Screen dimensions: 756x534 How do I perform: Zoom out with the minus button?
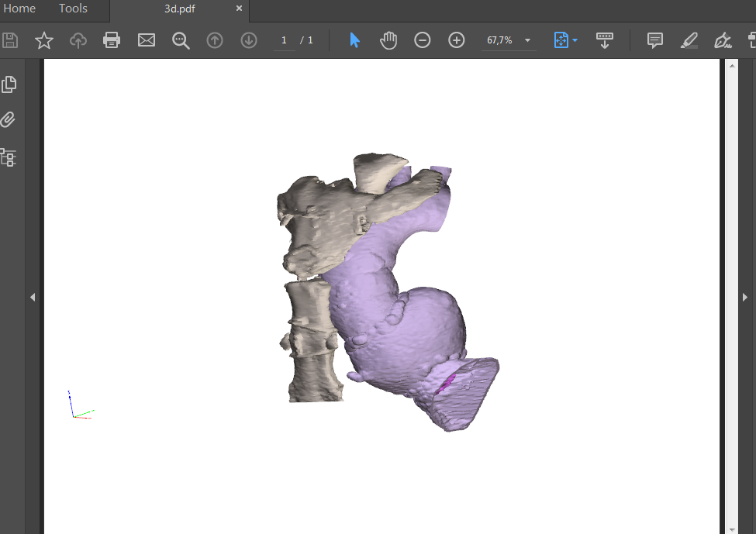pos(423,40)
